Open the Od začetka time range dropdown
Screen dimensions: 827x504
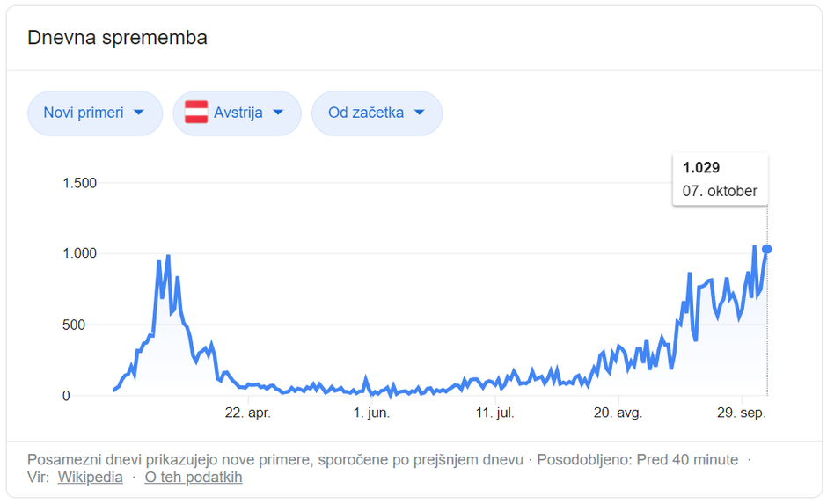tap(377, 113)
